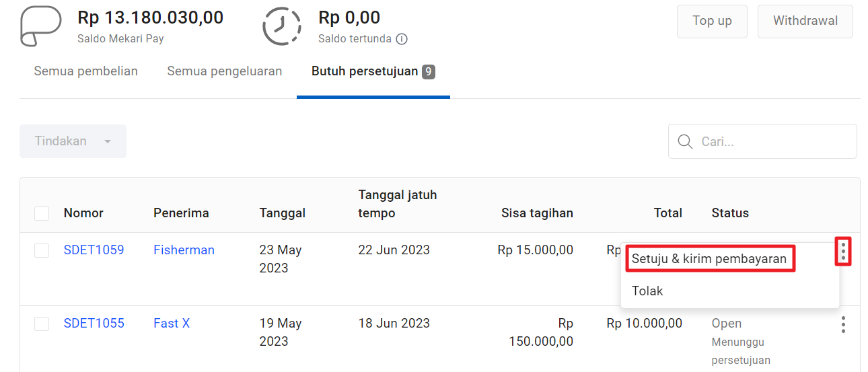The width and height of the screenshot is (868, 372).
Task: Open the three-dot menu for SDET1055
Action: coord(843,325)
